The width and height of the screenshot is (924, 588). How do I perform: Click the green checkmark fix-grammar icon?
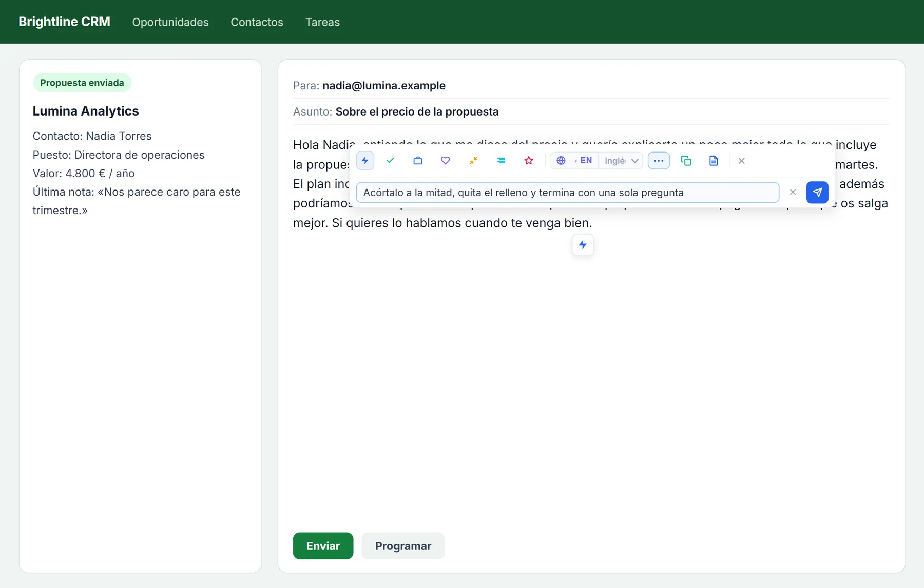pyautogui.click(x=390, y=161)
